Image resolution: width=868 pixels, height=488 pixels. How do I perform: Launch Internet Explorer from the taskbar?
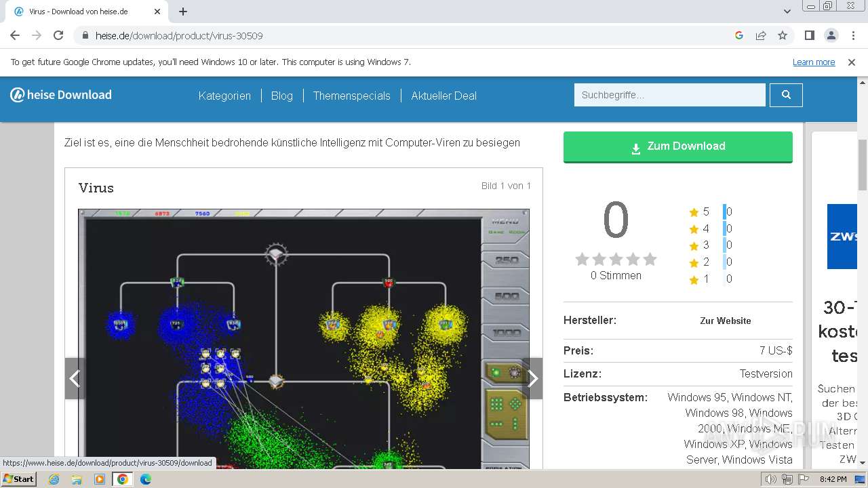pos(54,479)
